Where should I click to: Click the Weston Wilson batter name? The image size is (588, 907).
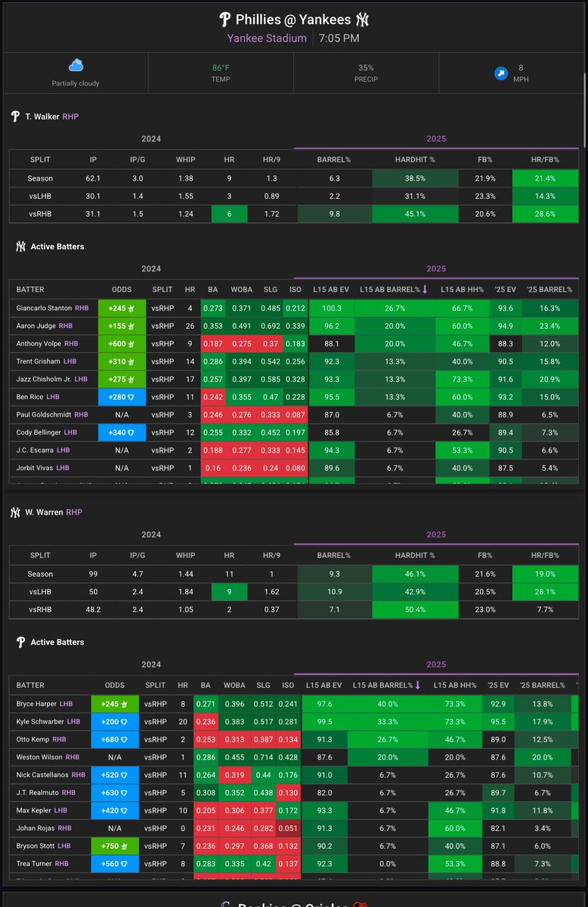click(39, 757)
